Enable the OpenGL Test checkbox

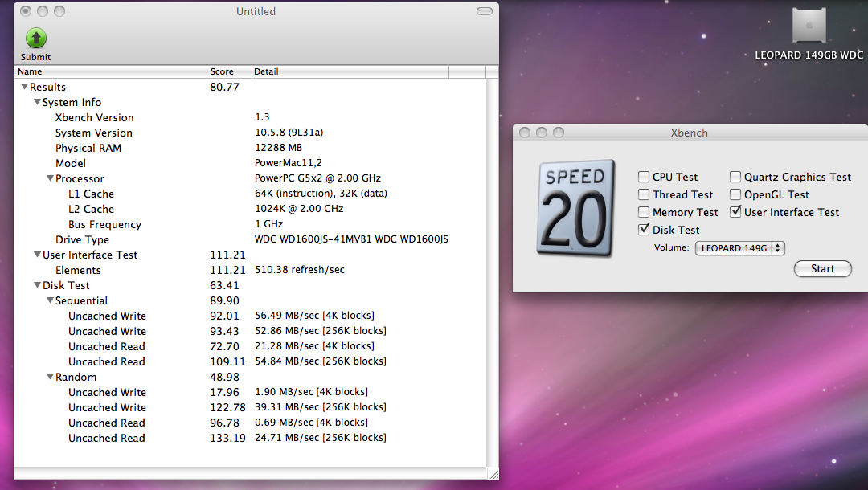pyautogui.click(x=735, y=194)
